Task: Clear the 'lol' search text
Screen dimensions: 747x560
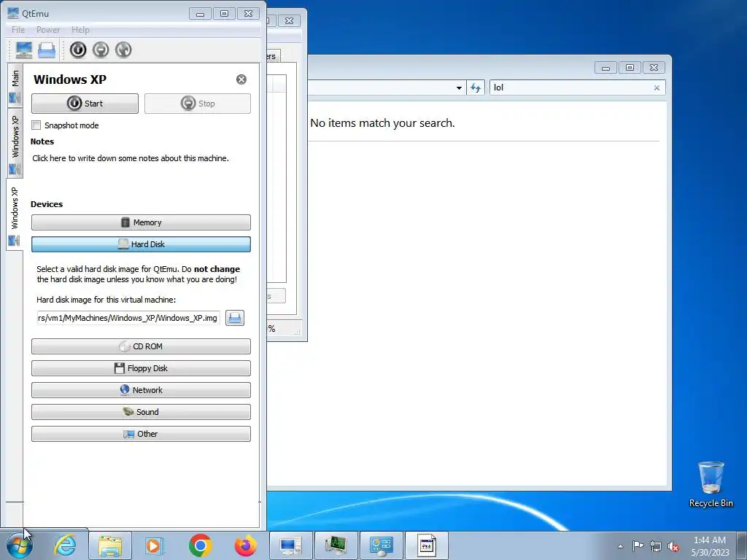Action: pyautogui.click(x=657, y=87)
